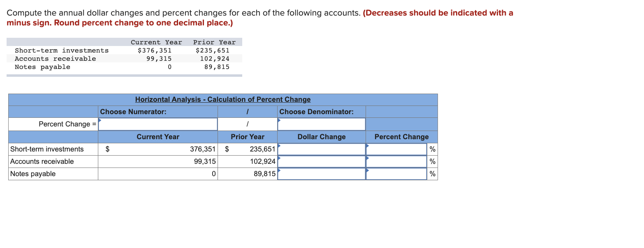Open the Dollar Change dropdown for Notes payable
Image resolution: width=644 pixels, height=248 pixels.
pos(322,173)
